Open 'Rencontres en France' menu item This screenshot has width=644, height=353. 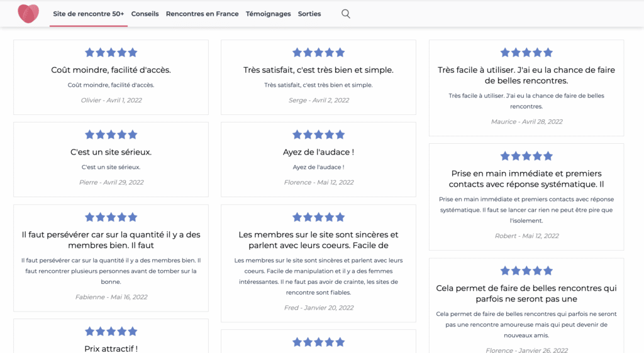tap(202, 14)
